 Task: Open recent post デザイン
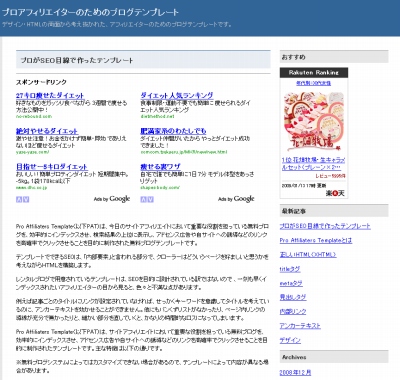coord(290,340)
